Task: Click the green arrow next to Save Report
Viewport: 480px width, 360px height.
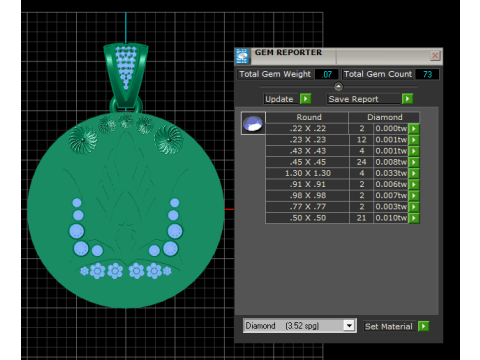Action: (x=407, y=99)
